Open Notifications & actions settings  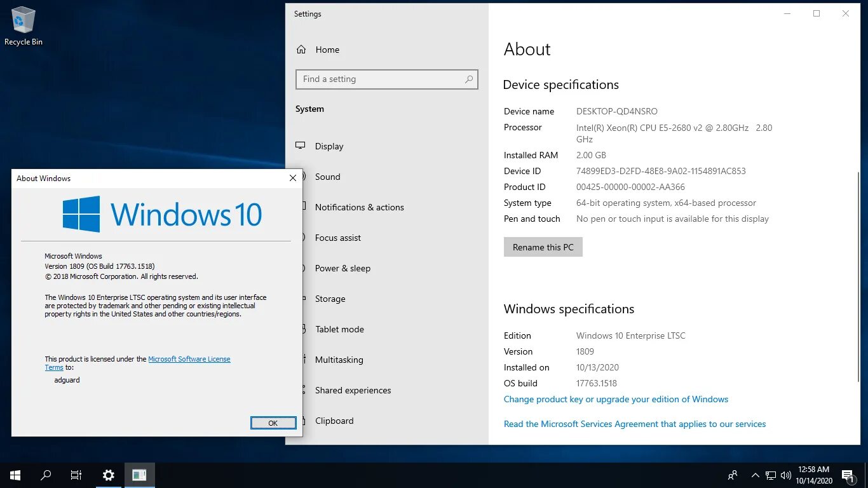360,207
